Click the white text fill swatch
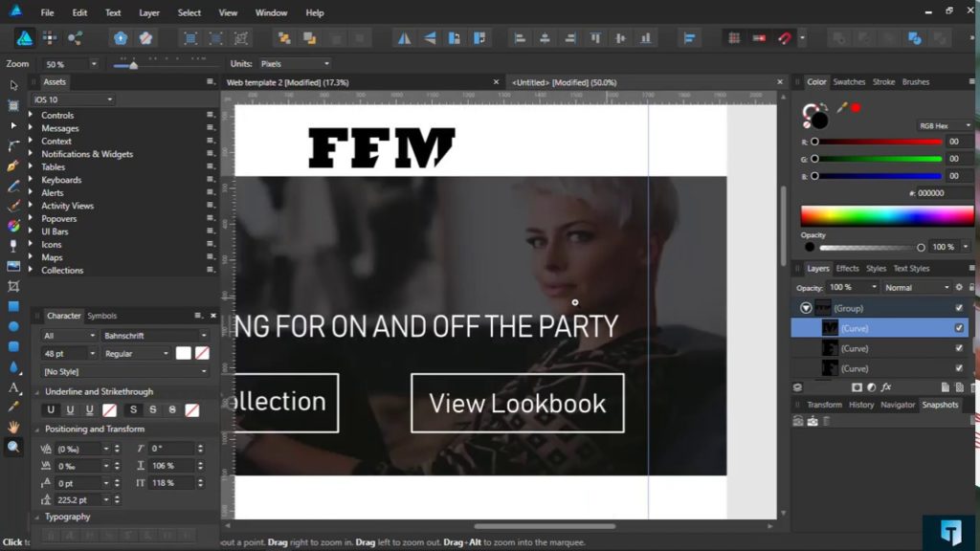 pyautogui.click(x=183, y=354)
